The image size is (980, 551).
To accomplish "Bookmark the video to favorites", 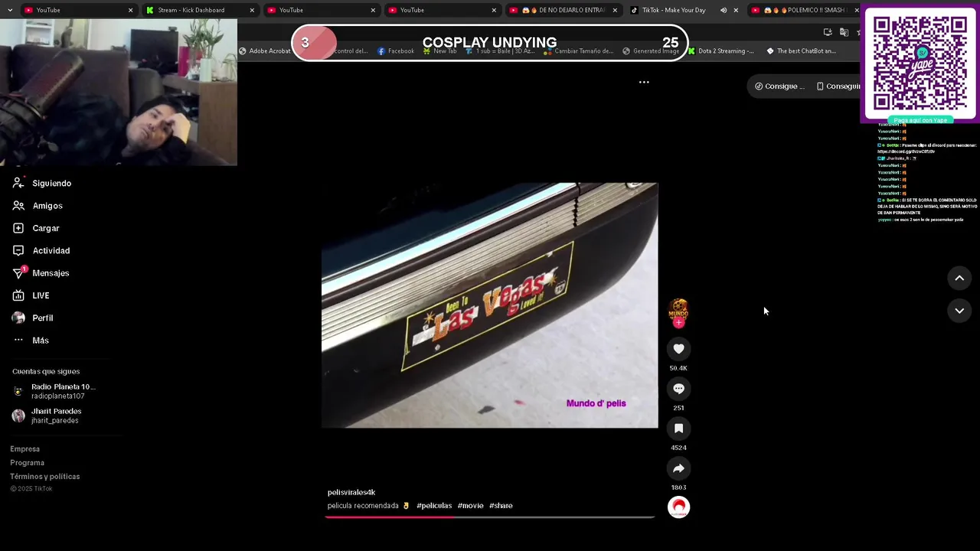I will point(678,429).
